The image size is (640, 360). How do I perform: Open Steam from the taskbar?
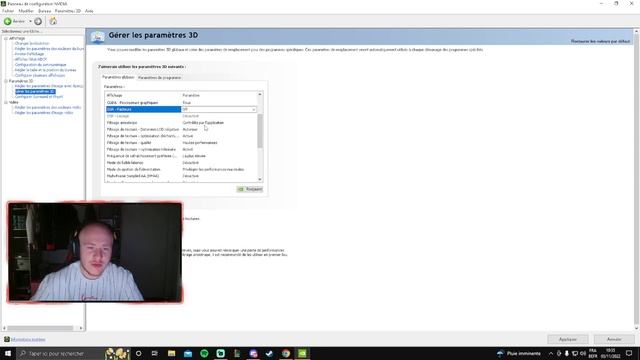pyautogui.click(x=269, y=353)
